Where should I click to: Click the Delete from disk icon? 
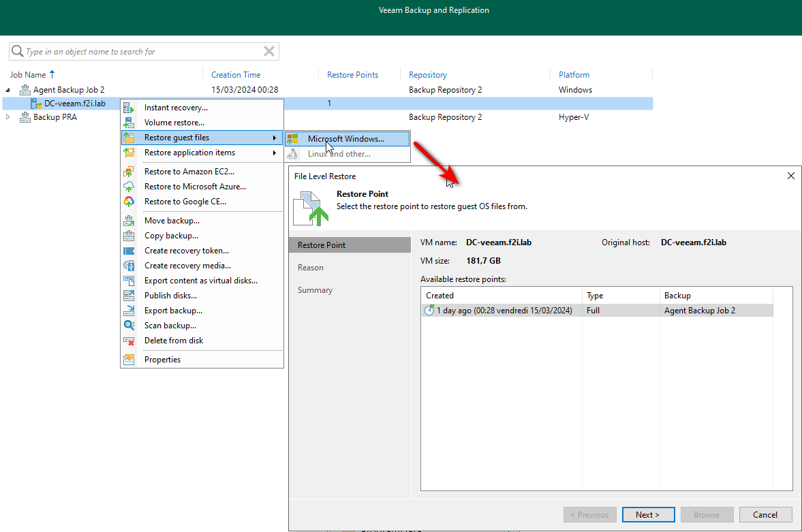(128, 341)
